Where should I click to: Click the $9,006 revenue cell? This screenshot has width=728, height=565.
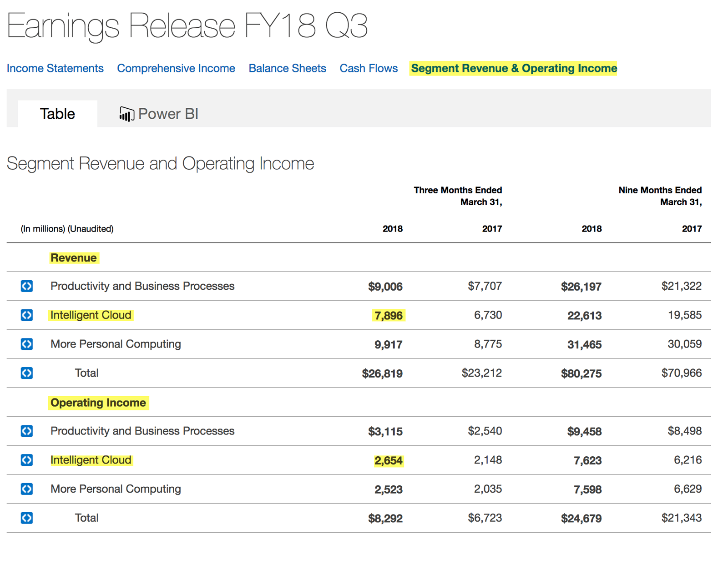tap(385, 287)
